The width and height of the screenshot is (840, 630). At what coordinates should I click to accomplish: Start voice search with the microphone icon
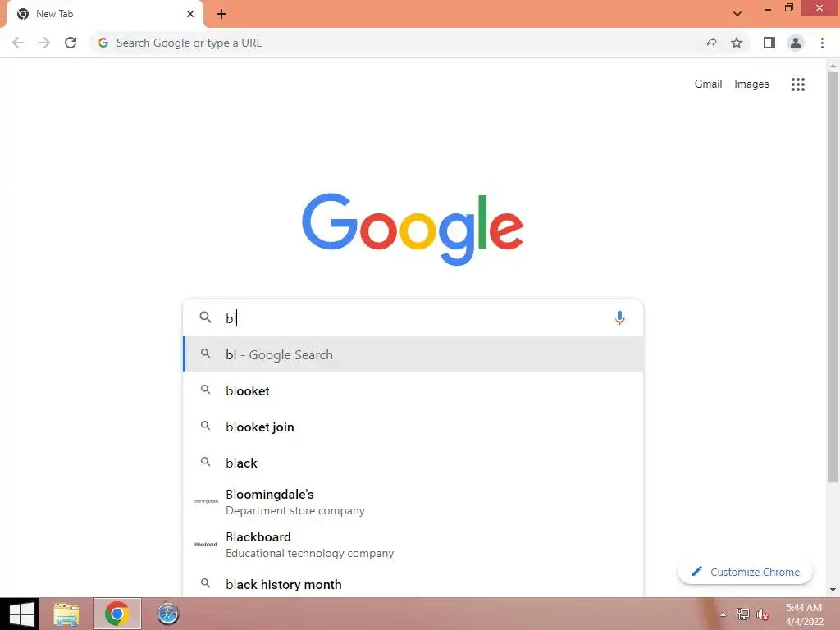(619, 317)
